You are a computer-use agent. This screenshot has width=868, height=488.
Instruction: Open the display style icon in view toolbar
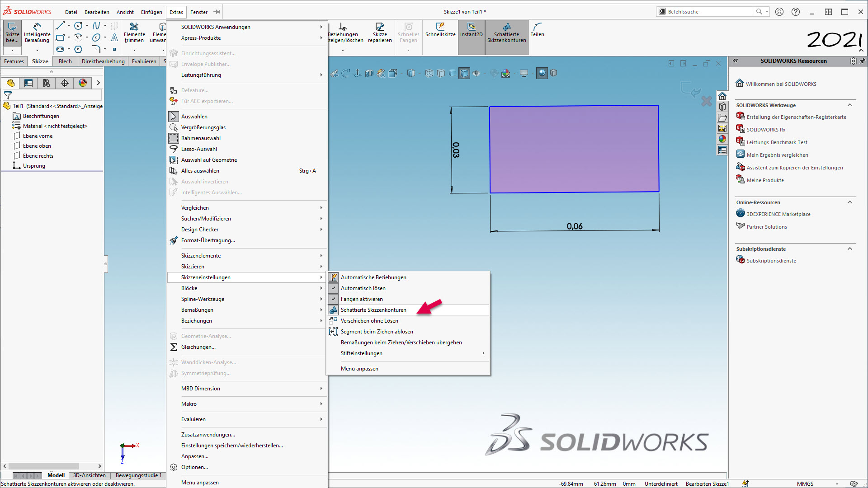(464, 73)
